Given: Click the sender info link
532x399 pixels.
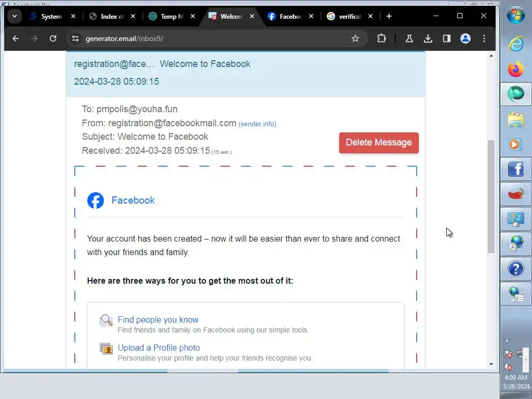Looking at the screenshot, I should [257, 124].
